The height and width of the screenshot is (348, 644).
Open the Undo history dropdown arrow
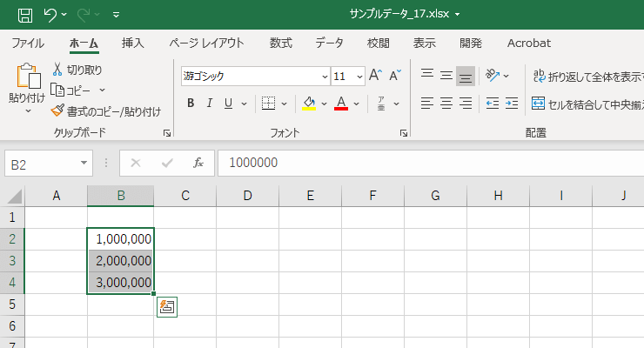(64, 15)
